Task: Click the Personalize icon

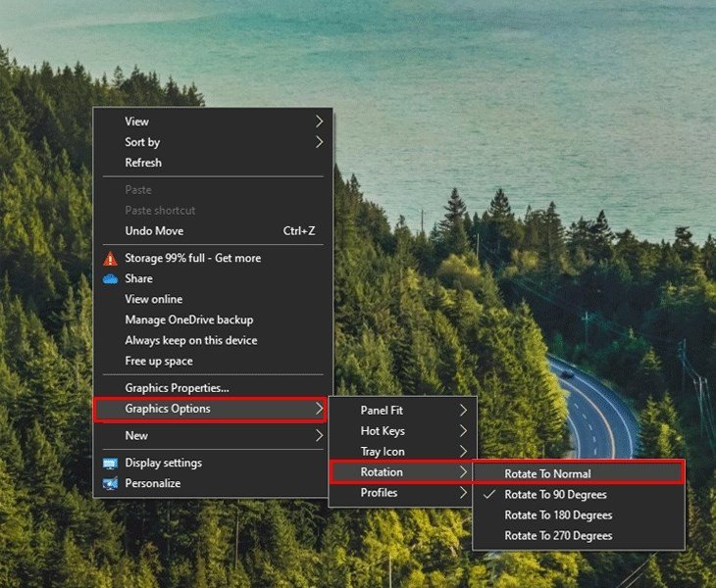Action: coord(110,484)
